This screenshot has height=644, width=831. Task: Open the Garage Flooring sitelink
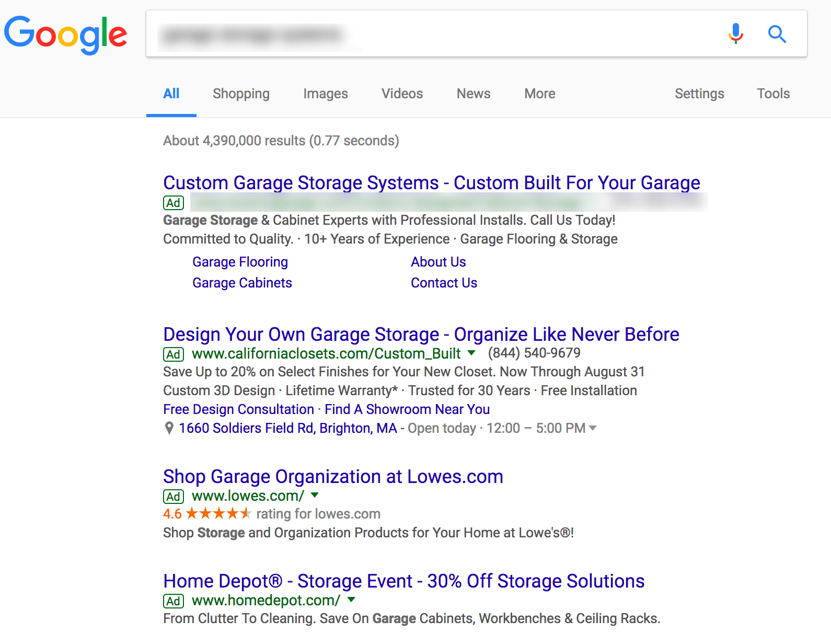coord(240,262)
